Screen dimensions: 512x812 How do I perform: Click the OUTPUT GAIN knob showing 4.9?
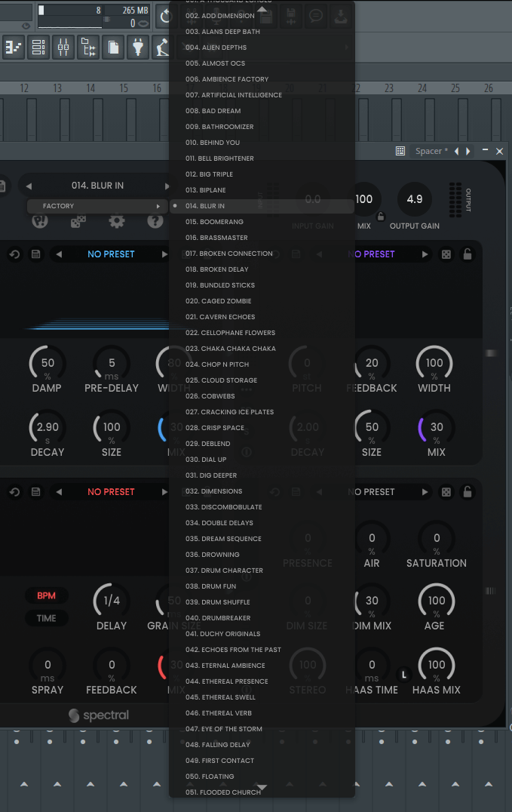coord(415,200)
